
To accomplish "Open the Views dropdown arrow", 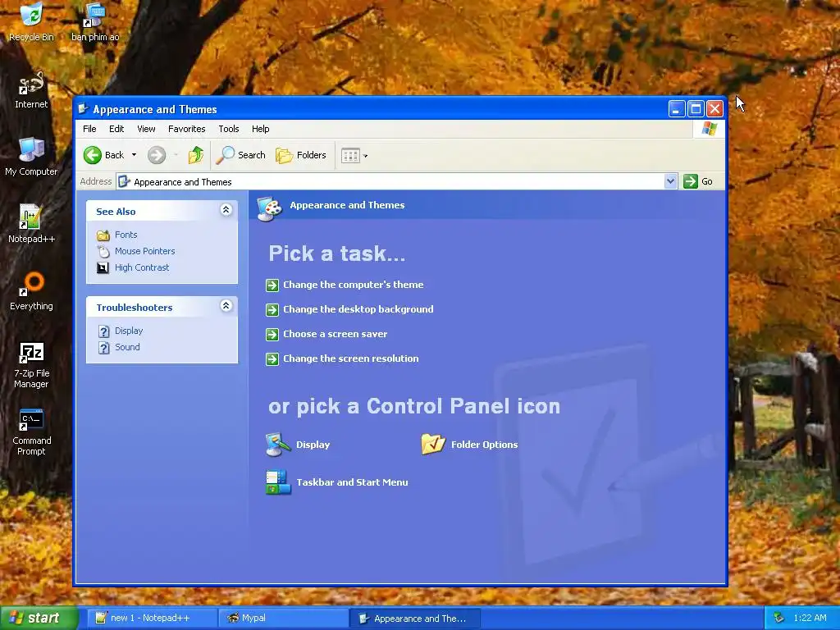I will tap(365, 156).
